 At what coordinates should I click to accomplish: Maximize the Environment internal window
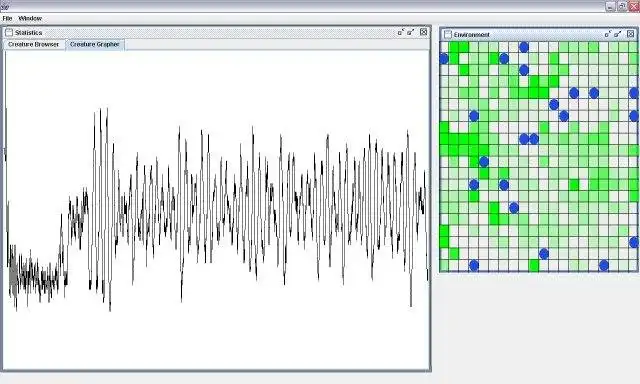(x=618, y=34)
